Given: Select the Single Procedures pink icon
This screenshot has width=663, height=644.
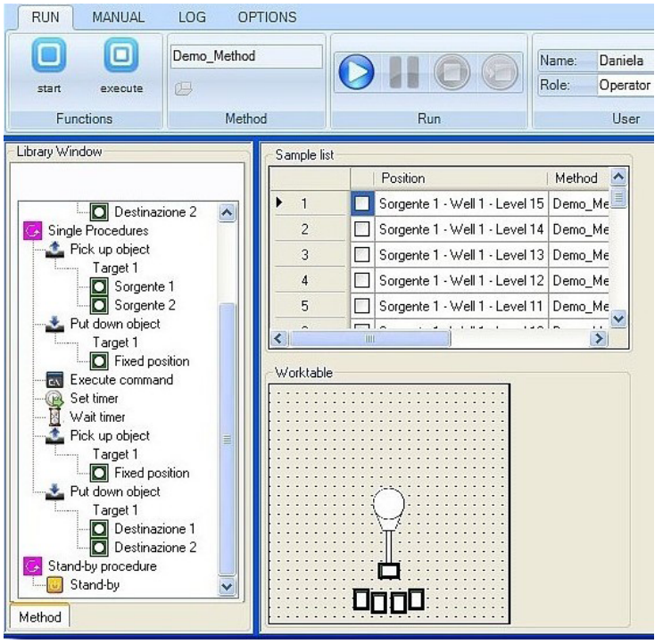Looking at the screenshot, I should pos(32,231).
